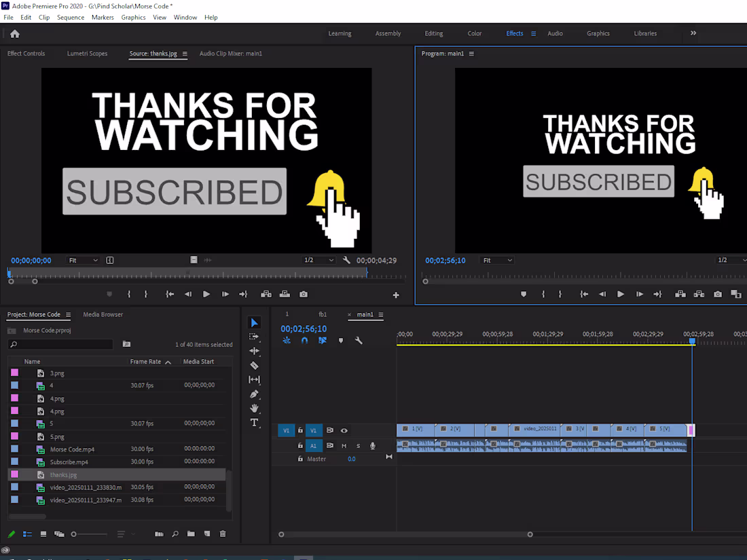747x560 pixels.
Task: Open the 1/2 playback resolution dropdown
Action: (317, 260)
